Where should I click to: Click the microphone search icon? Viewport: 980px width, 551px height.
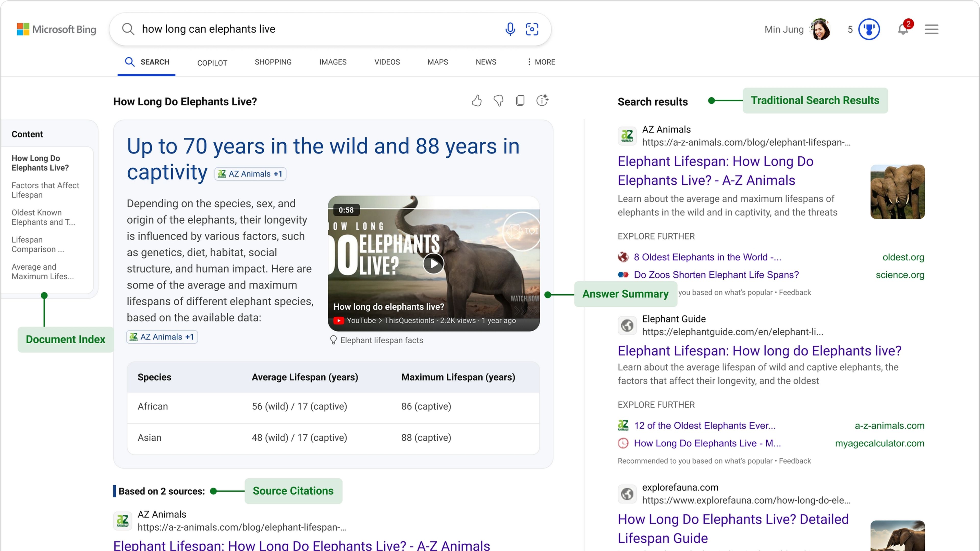pos(509,28)
